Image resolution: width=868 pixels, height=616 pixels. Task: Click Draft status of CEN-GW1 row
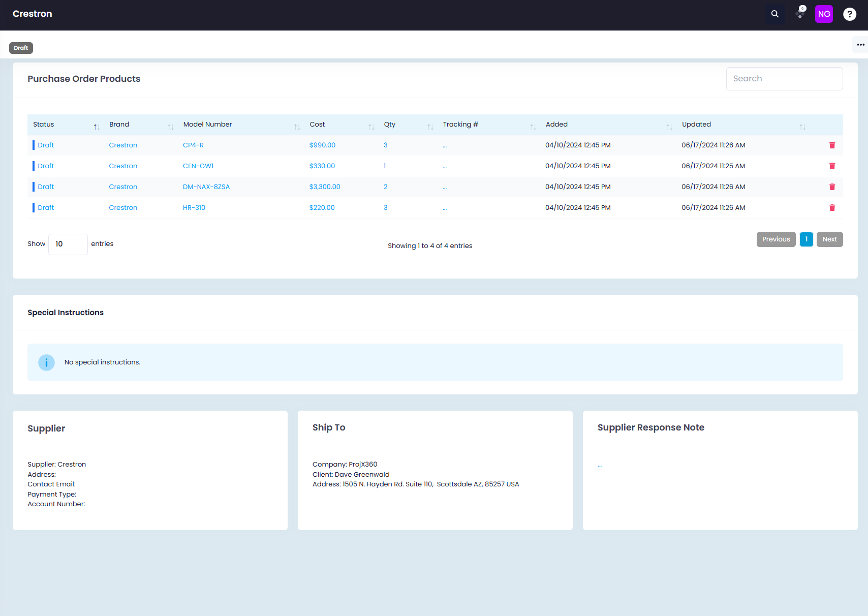click(x=46, y=166)
